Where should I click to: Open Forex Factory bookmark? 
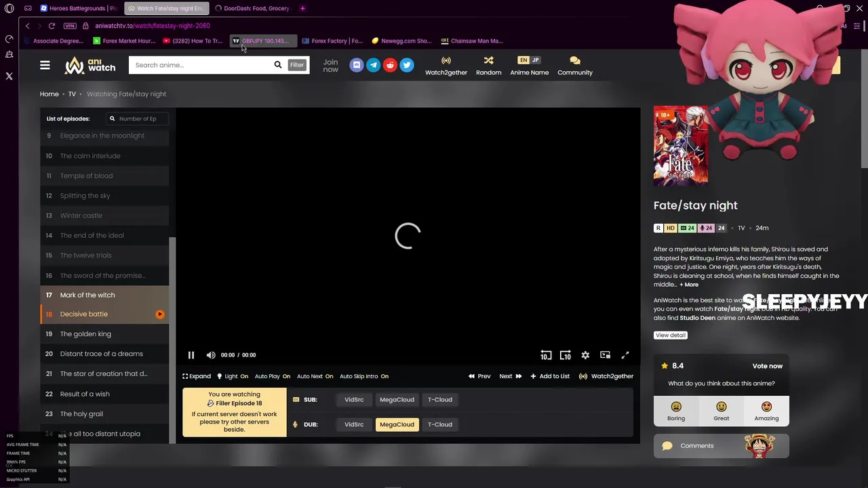pos(332,41)
